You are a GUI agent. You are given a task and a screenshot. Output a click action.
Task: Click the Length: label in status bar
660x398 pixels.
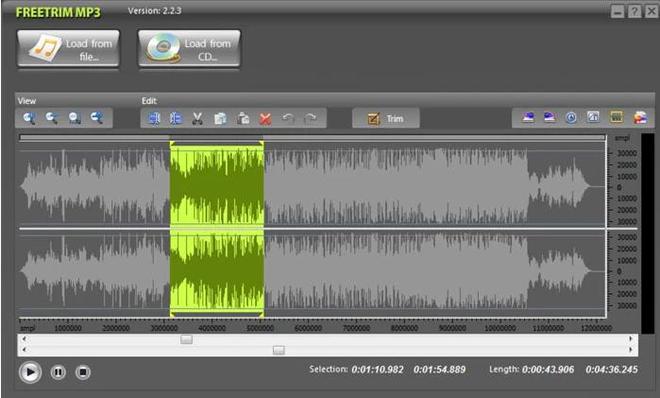[504, 369]
